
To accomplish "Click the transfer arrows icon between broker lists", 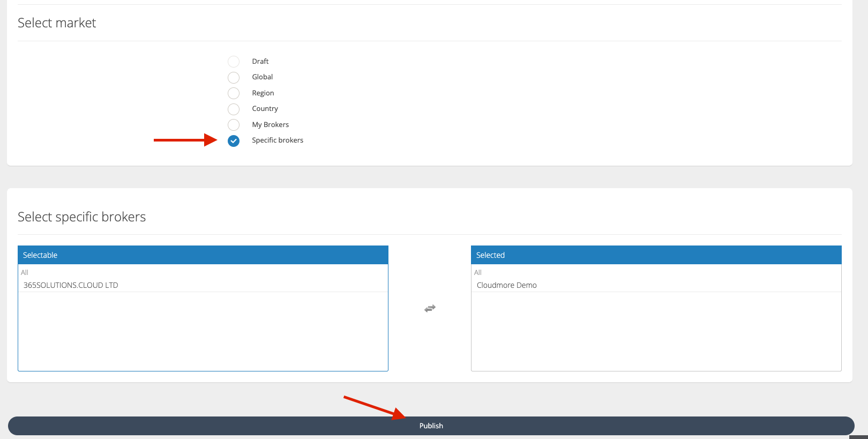I will 430,308.
